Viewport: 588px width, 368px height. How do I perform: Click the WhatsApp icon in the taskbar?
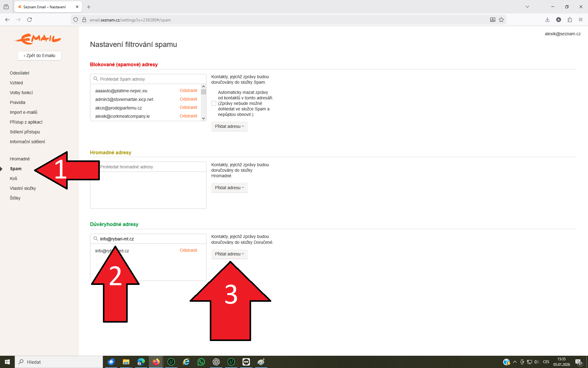201,362
